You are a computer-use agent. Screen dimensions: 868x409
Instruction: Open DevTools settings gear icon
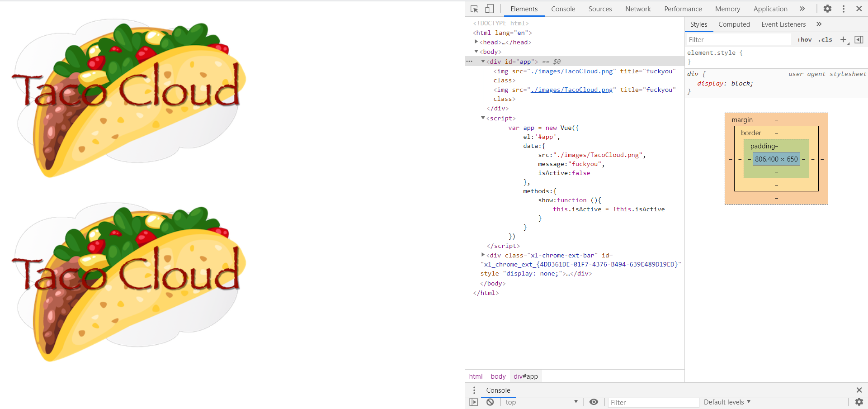(x=827, y=9)
